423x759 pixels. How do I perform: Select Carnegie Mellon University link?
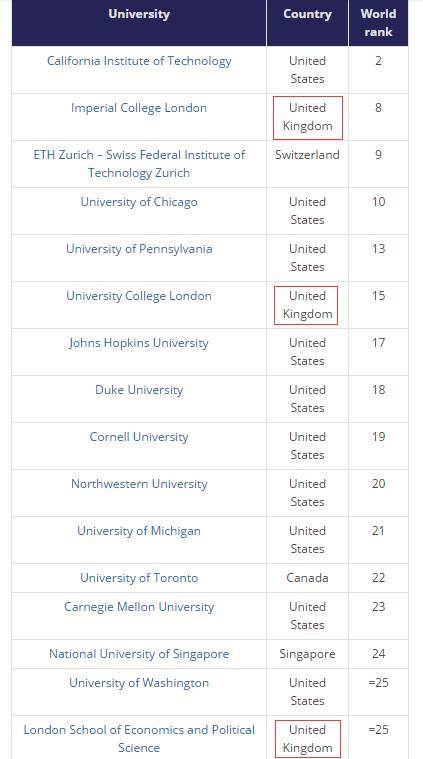point(139,607)
